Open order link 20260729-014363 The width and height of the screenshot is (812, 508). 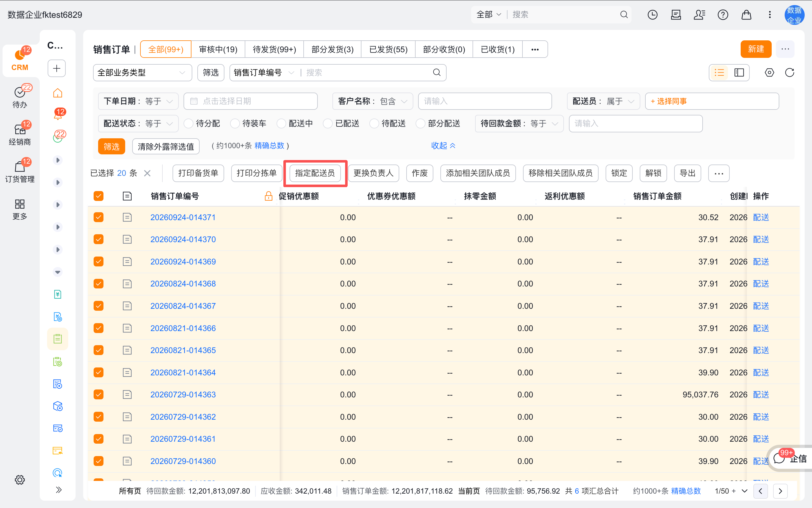click(183, 395)
